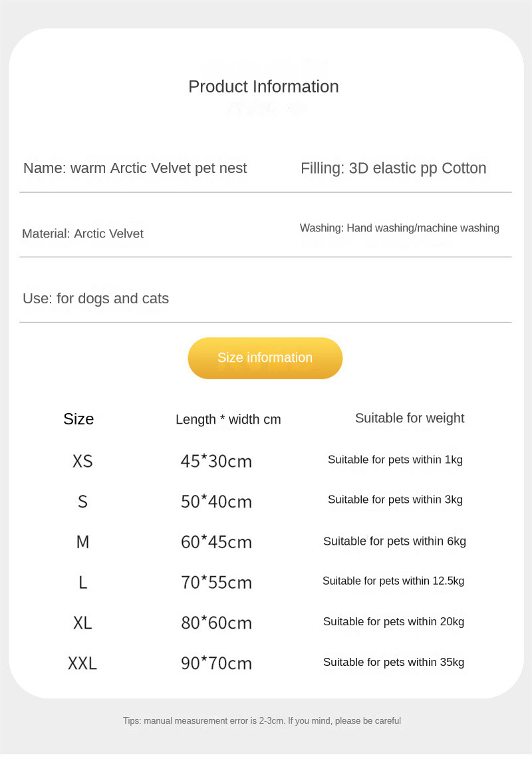The height and width of the screenshot is (759, 532).
Task: Click the Length * width cm column header
Action: [x=228, y=420]
